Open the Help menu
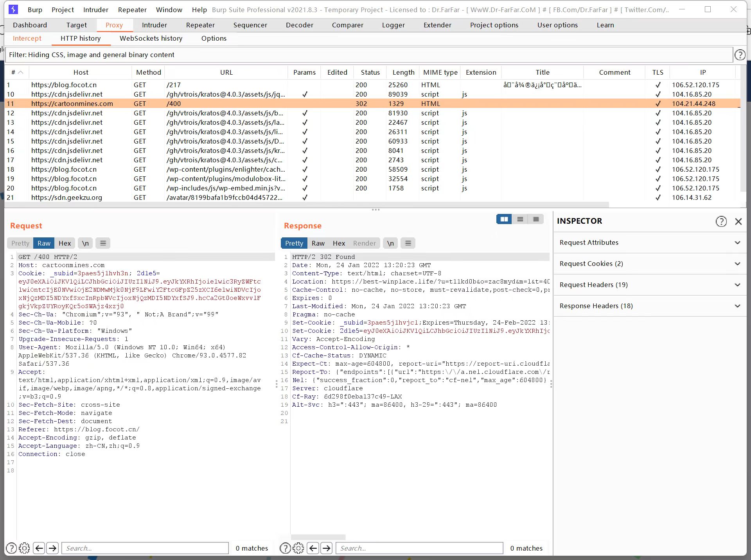 point(199,10)
